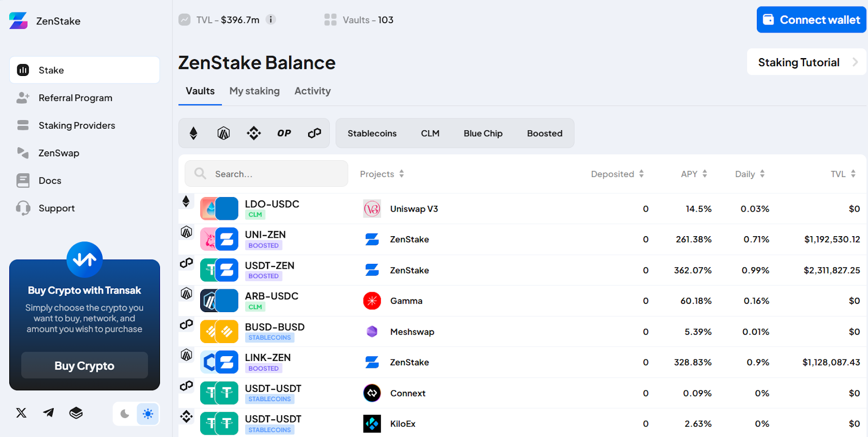The image size is (868, 437).
Task: Sort vaults by APY column
Action: pos(694,174)
